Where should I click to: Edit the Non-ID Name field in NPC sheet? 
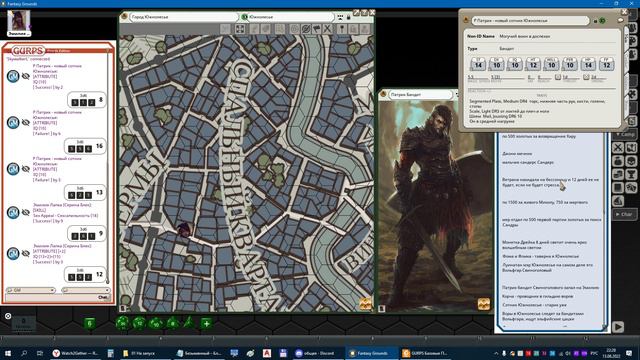pos(557,36)
